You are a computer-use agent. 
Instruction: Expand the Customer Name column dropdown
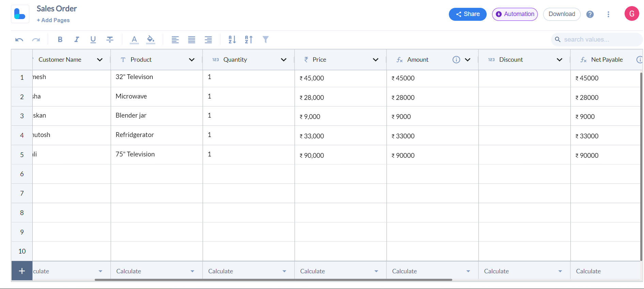tap(100, 60)
